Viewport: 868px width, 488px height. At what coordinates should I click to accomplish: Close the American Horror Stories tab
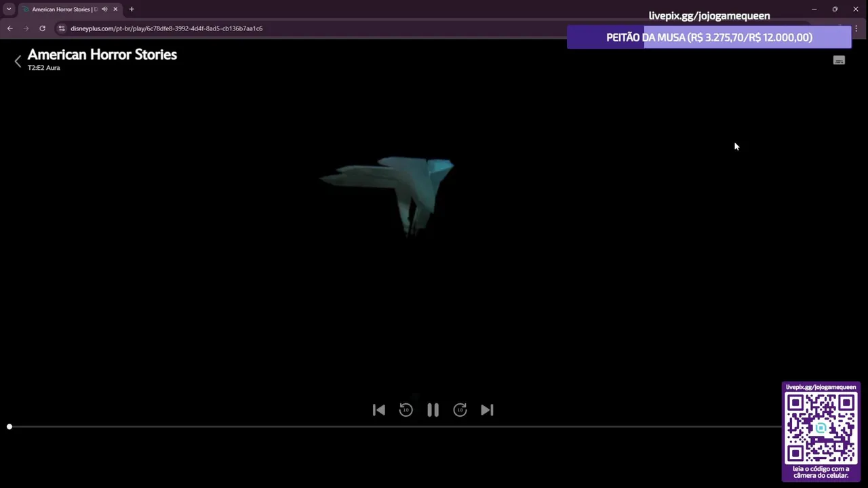tap(115, 9)
